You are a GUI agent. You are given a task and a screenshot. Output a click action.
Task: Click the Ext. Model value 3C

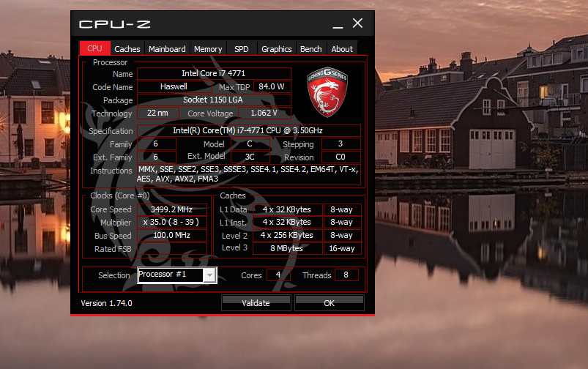250,157
